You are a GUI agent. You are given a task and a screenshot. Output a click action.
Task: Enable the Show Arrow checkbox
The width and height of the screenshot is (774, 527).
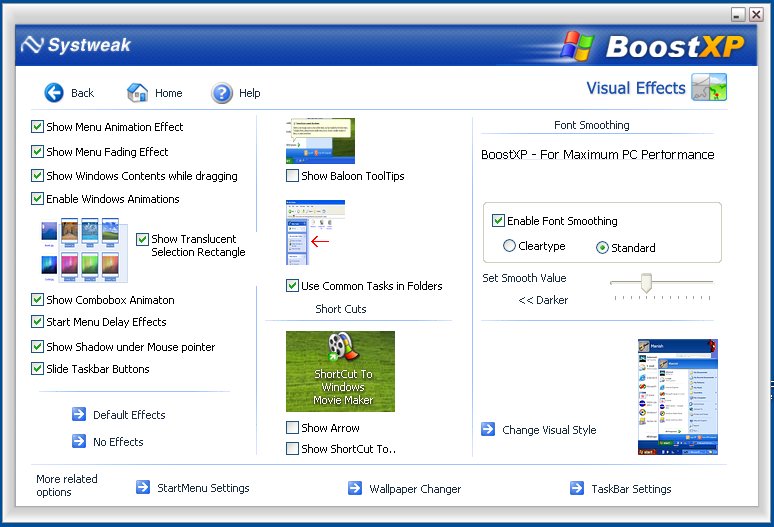(292, 427)
